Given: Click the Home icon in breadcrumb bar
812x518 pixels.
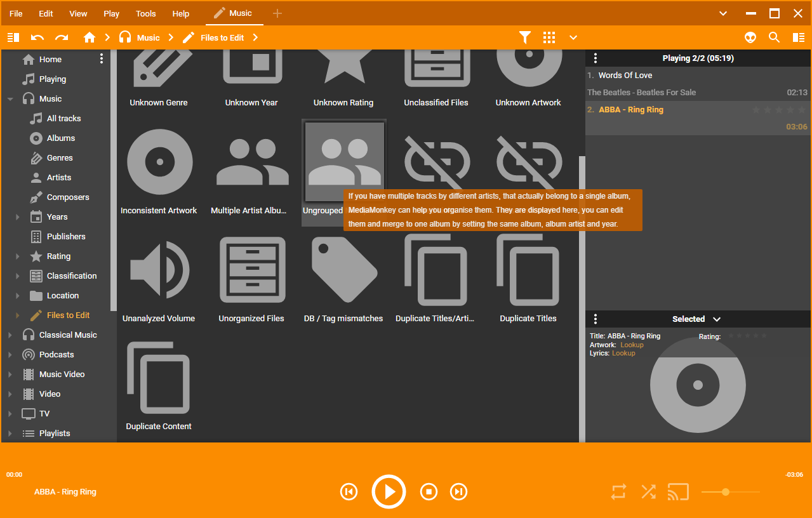Looking at the screenshot, I should click(90, 37).
